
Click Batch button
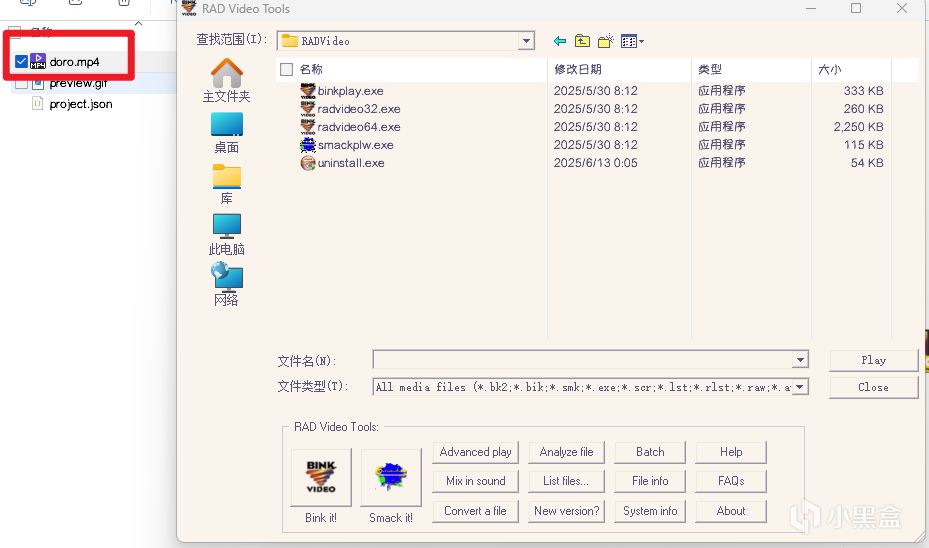(x=650, y=452)
